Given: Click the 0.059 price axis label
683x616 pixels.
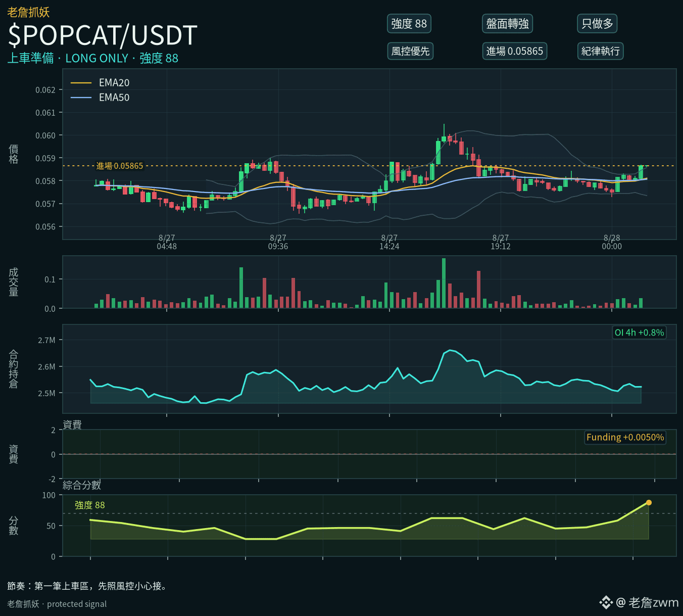Looking at the screenshot, I should 45,158.
